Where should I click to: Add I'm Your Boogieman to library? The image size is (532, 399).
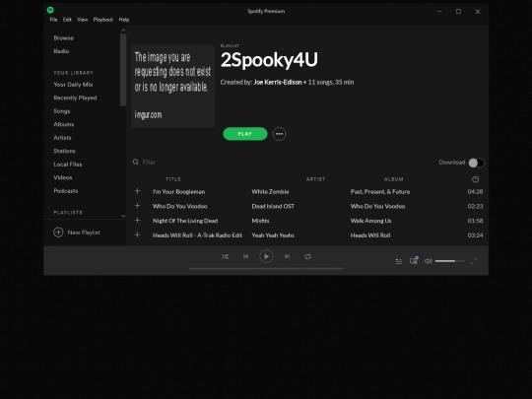coord(137,191)
